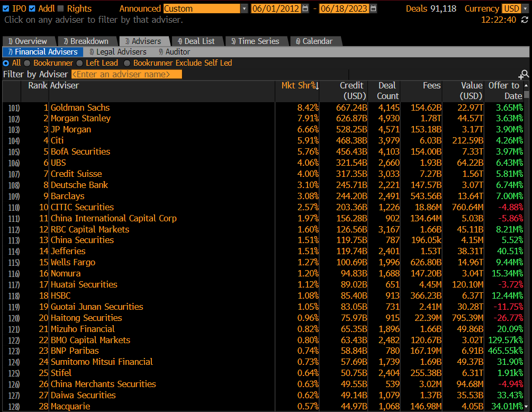Image resolution: width=532 pixels, height=412 pixels.
Task: Filter by adviser Jefferies
Action: (x=68, y=251)
